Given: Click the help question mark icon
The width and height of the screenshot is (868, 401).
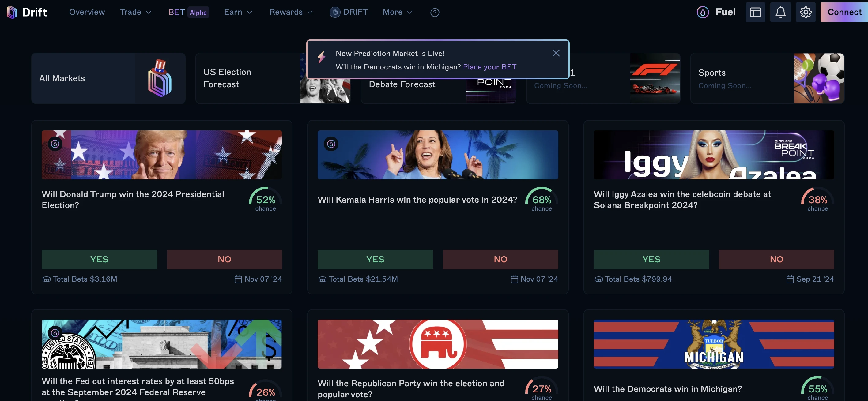Looking at the screenshot, I should [x=435, y=12].
